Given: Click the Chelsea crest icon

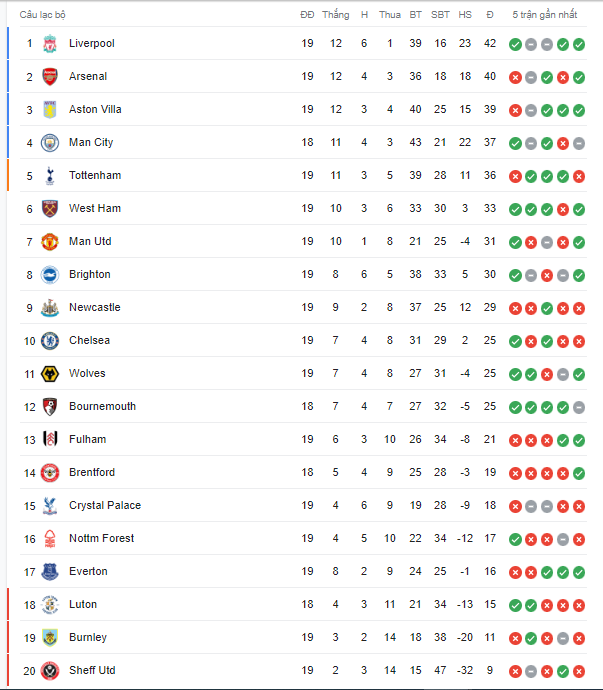Looking at the screenshot, I should 50,341.
